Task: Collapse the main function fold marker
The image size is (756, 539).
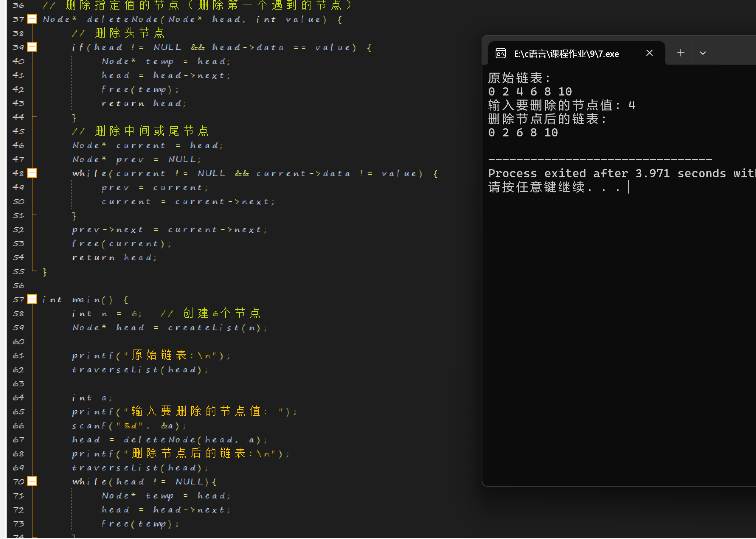Action: point(32,299)
